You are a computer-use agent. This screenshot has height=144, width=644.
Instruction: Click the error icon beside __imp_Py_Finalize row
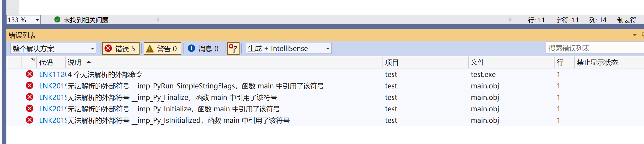[30, 97]
